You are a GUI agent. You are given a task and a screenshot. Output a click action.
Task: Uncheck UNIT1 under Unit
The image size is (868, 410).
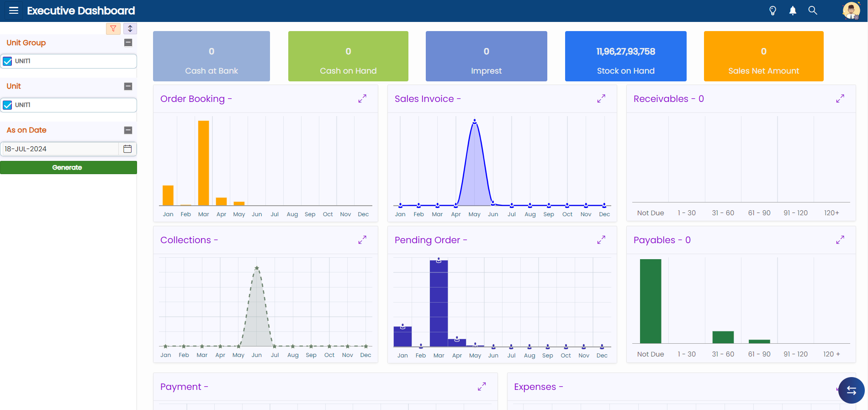8,105
